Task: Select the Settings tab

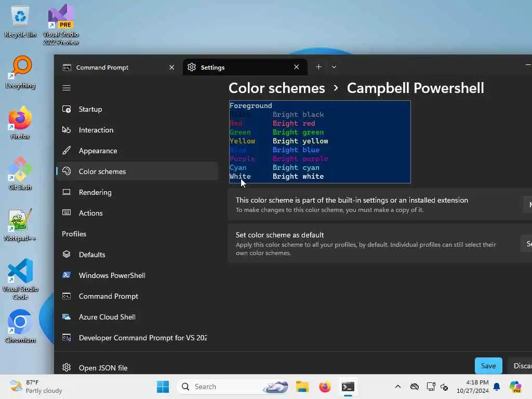Action: [x=245, y=67]
